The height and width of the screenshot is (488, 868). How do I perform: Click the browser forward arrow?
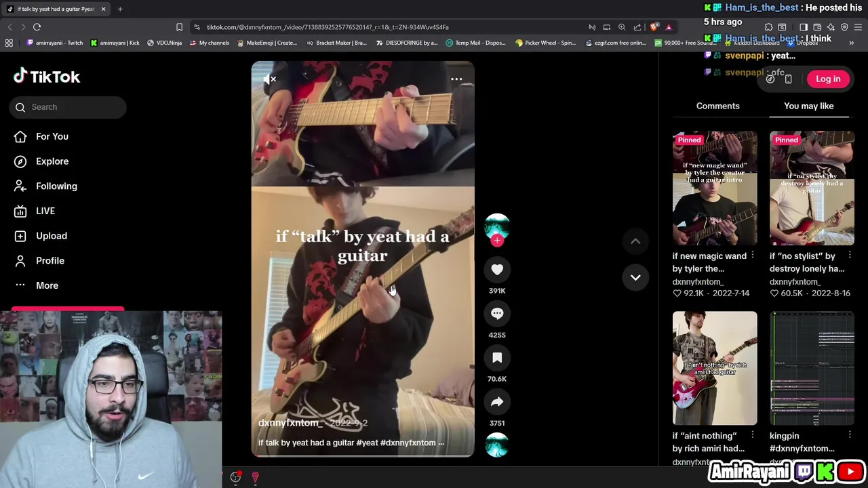coord(22,27)
